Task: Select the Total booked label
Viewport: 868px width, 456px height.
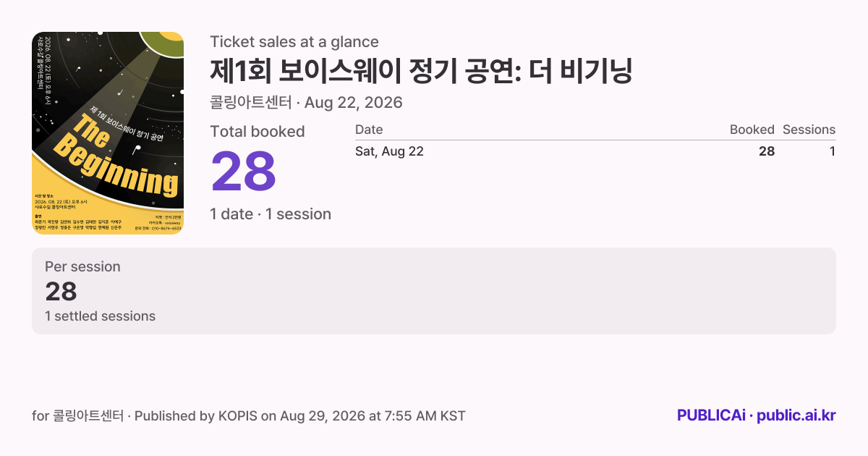Action: point(258,132)
